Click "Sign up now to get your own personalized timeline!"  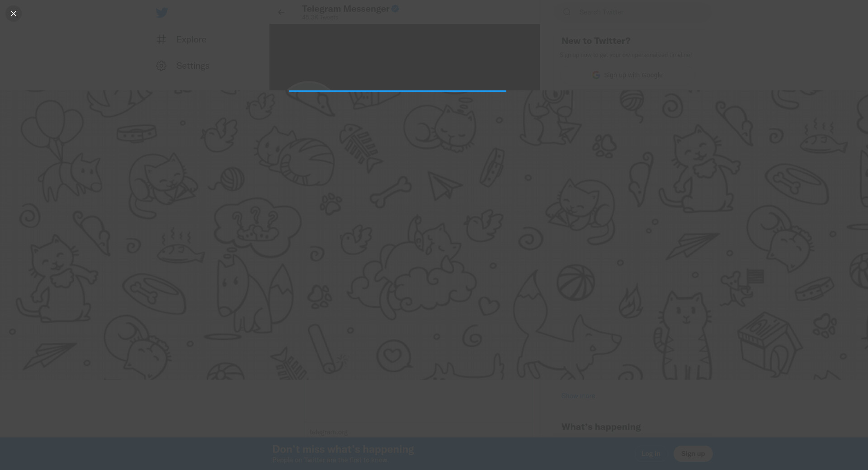pyautogui.click(x=626, y=55)
